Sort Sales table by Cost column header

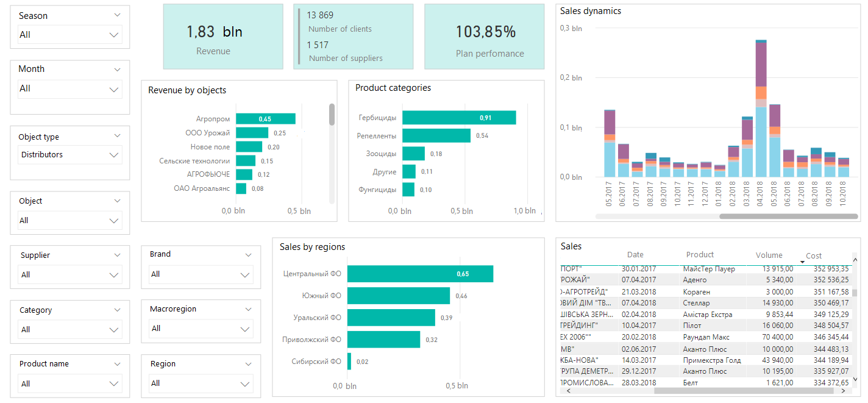814,256
